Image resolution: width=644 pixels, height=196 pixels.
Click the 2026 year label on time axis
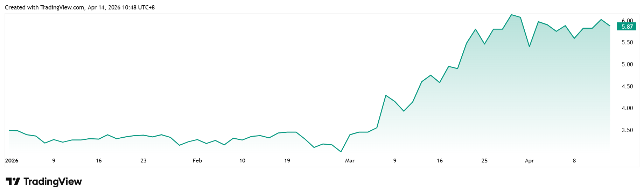coord(12,161)
